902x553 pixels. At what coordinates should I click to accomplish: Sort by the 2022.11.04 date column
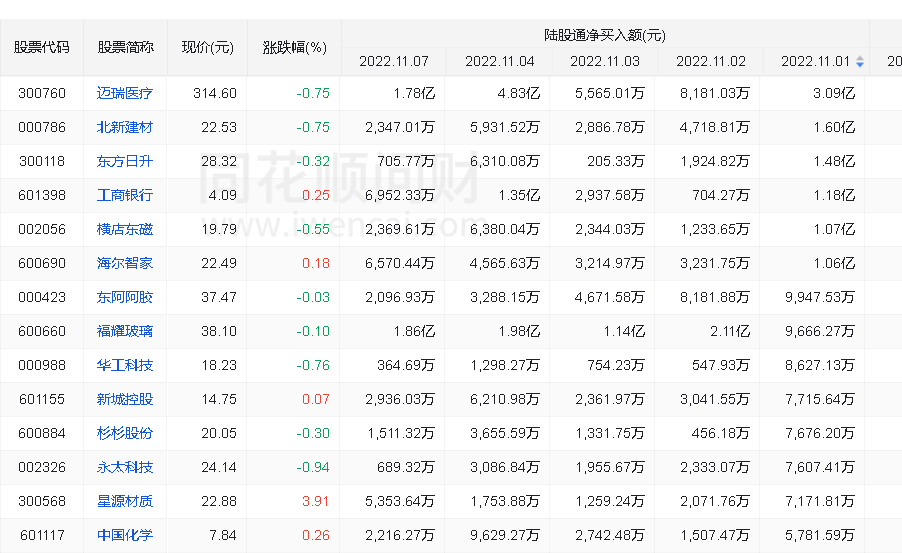click(500, 62)
